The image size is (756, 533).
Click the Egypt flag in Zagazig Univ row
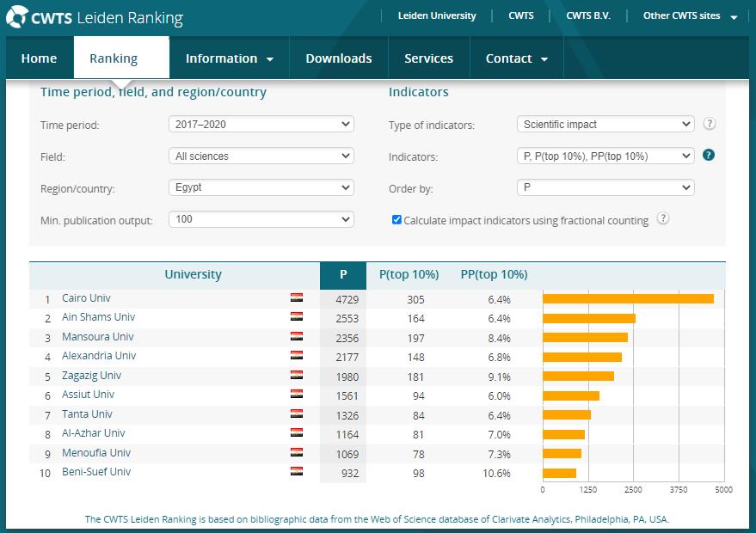tap(297, 376)
